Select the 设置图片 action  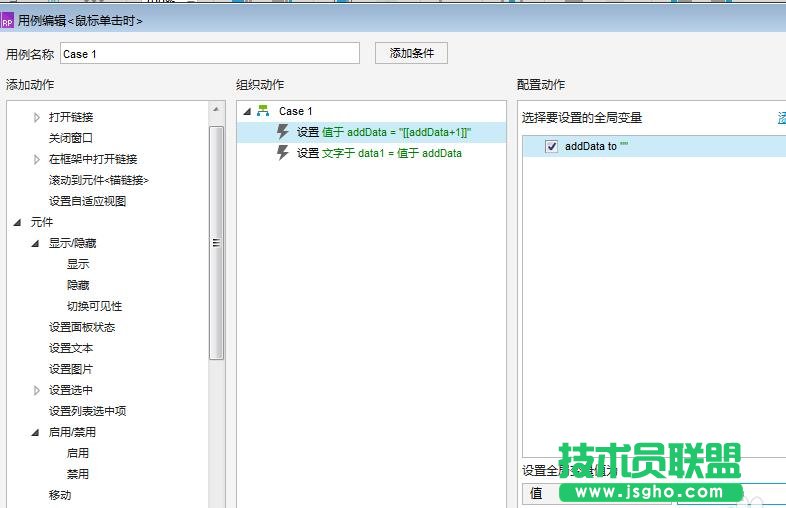click(x=71, y=369)
